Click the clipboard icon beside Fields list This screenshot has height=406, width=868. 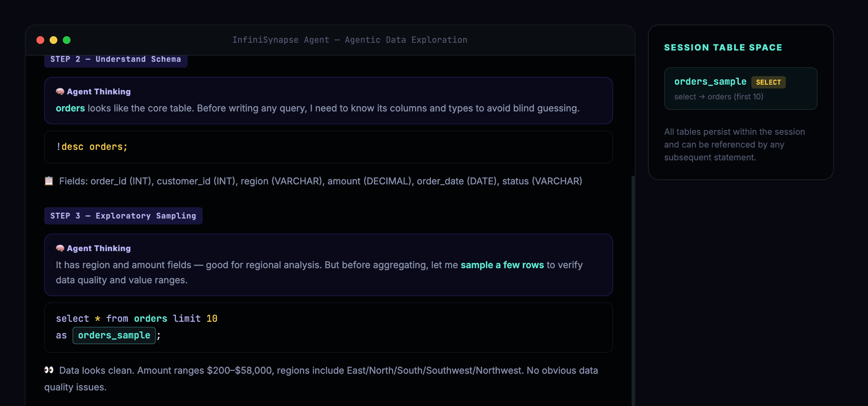49,181
